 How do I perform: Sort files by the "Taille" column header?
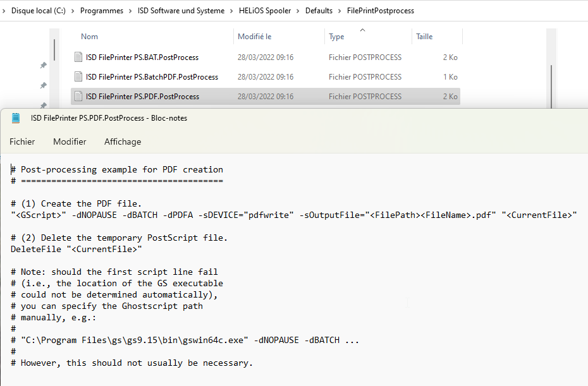tap(424, 37)
